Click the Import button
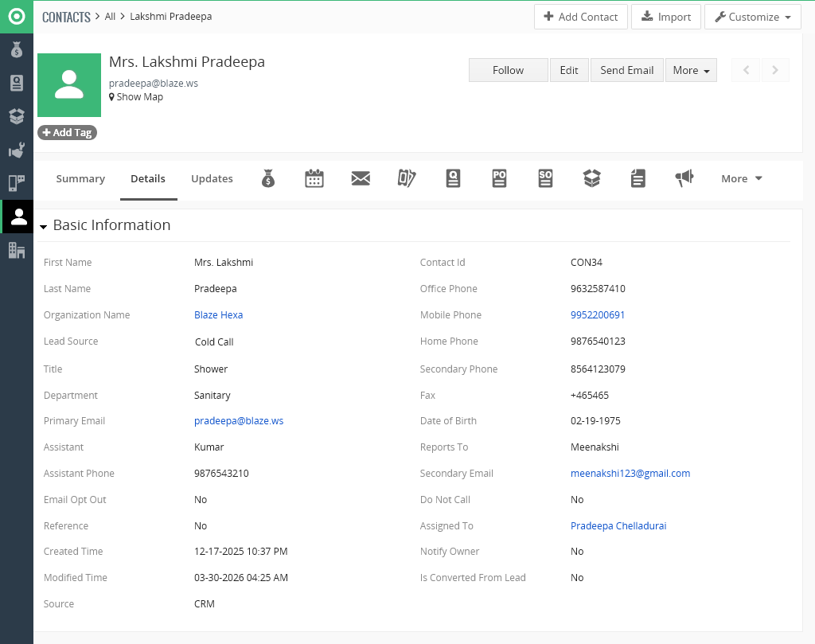Viewport: 815px width, 644px height. click(666, 17)
